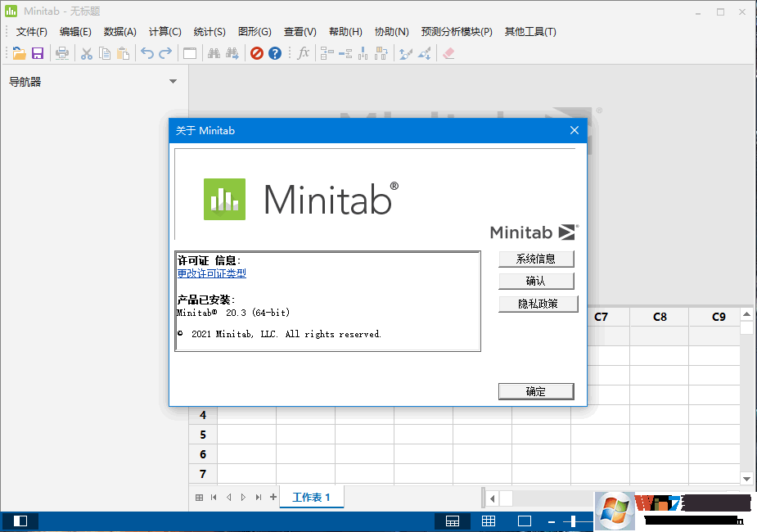
Task: Click the Cut scissors icon
Action: pos(87,53)
